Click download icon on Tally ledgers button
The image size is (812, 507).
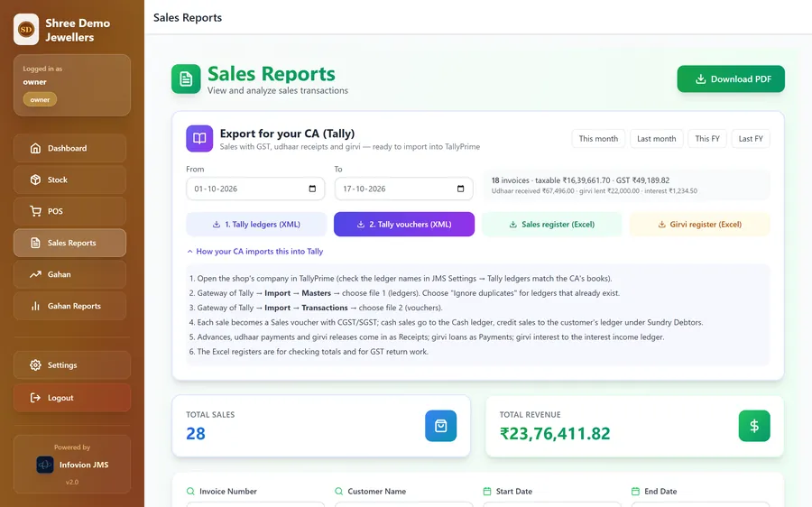pos(217,225)
